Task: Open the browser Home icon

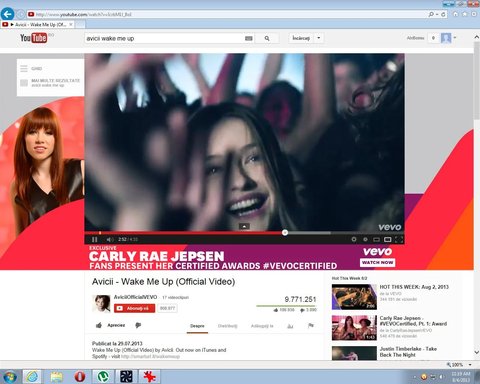Action: click(455, 14)
